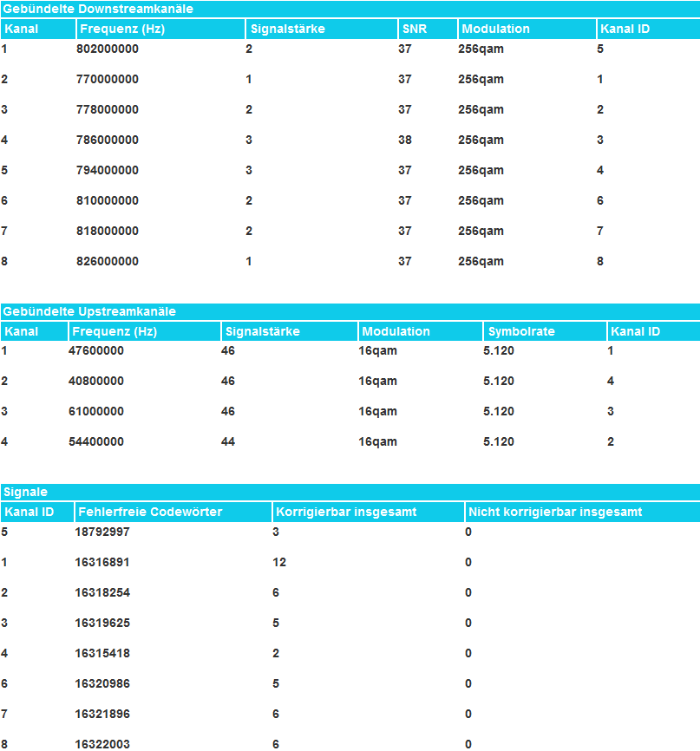Click the downstream frequency 826000000
Screen dimensions: 700x751
108,261
